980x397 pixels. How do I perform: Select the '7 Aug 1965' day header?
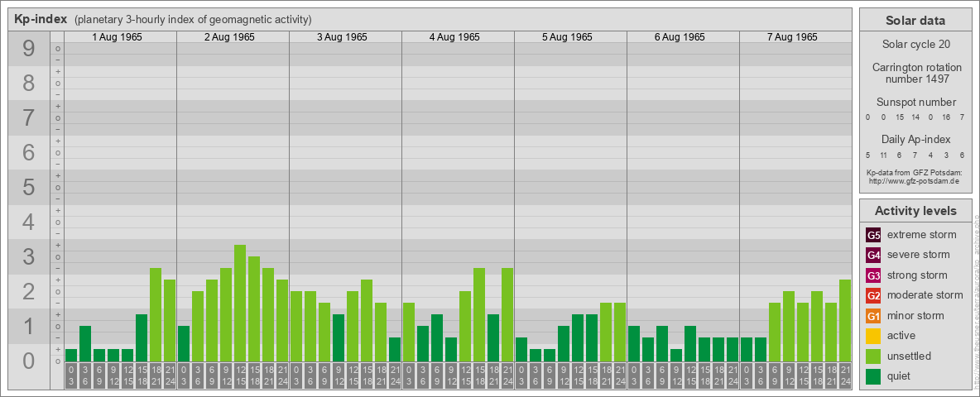tap(792, 37)
